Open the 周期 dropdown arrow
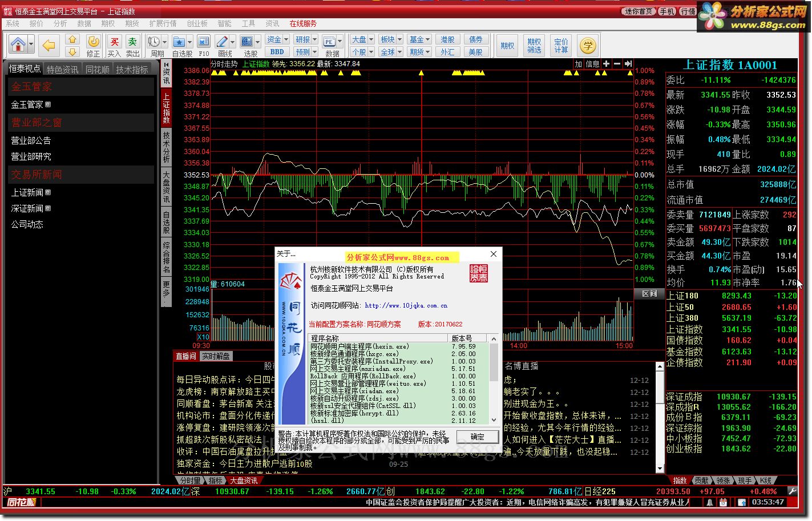 [164, 42]
